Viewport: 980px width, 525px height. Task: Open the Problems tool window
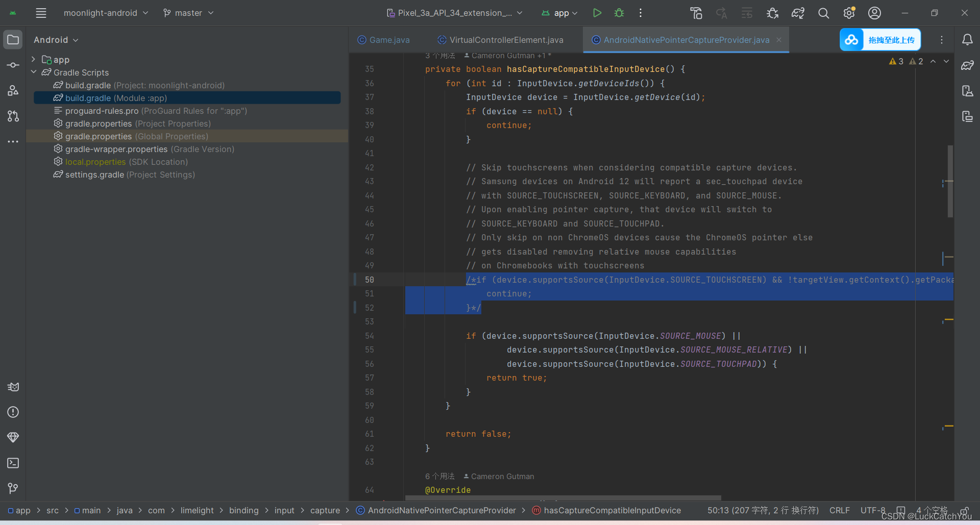click(x=13, y=412)
